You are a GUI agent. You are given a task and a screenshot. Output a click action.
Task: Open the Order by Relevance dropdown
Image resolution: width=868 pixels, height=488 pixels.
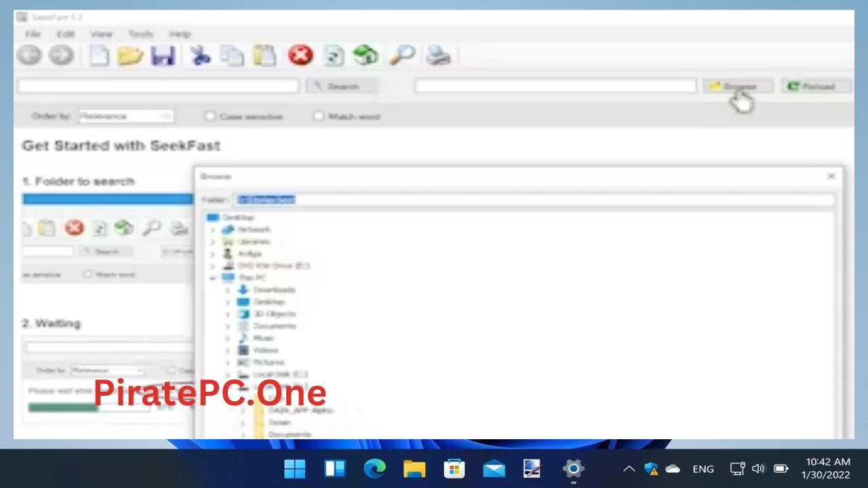pos(125,117)
